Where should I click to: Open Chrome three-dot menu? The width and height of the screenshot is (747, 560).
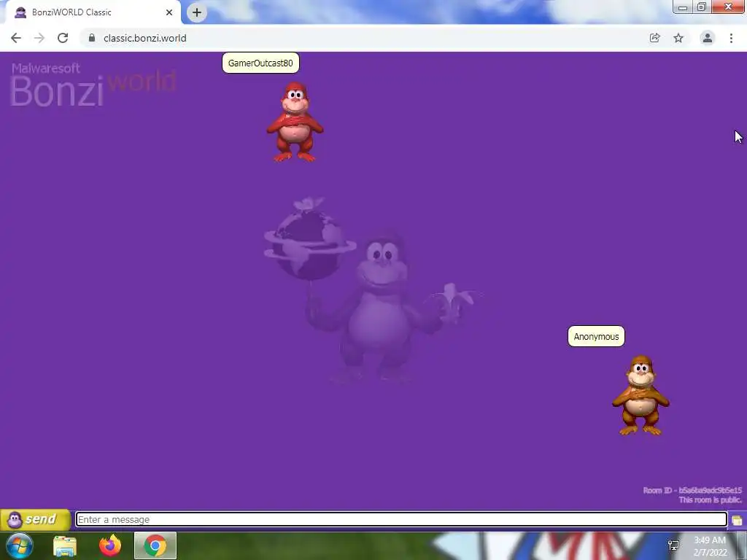(x=731, y=38)
